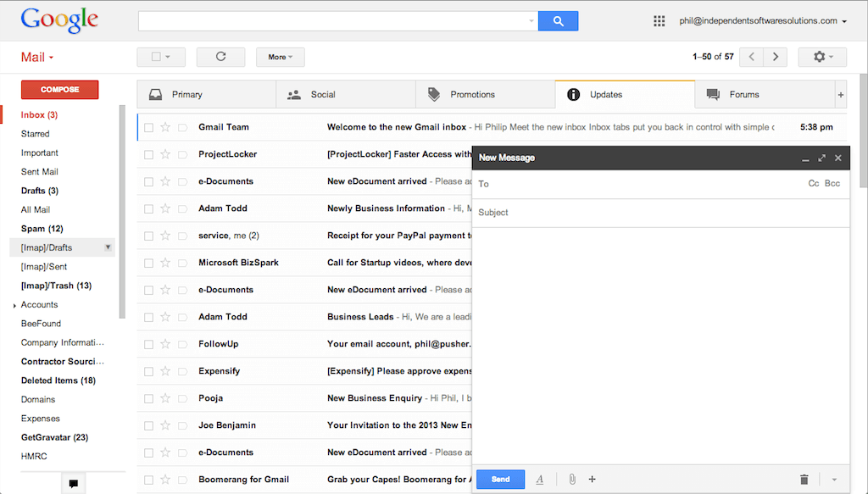Screen dimensions: 868x494
Task: Click the Google search input field
Action: (x=337, y=21)
